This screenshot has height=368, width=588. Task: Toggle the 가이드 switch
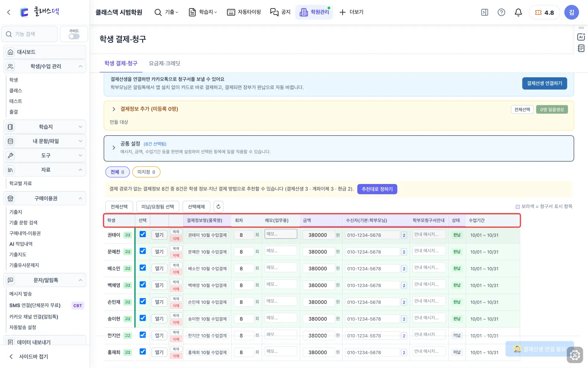(x=74, y=36)
